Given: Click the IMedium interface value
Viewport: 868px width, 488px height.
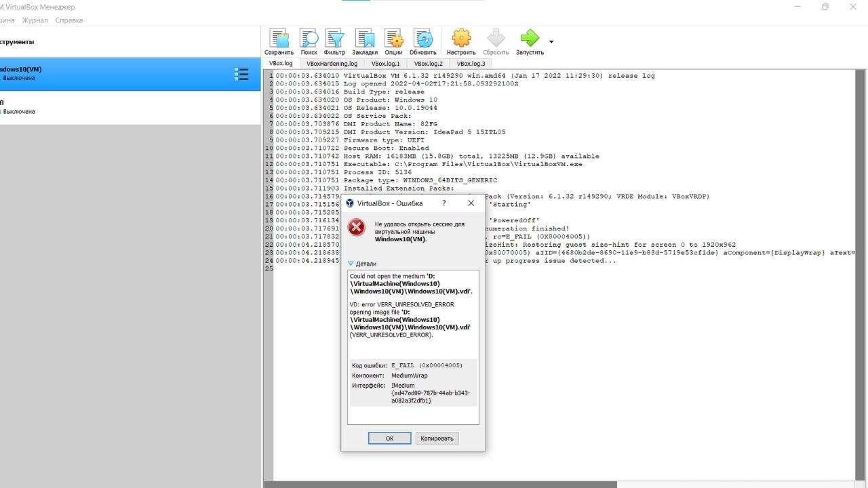Looking at the screenshot, I should tap(431, 393).
